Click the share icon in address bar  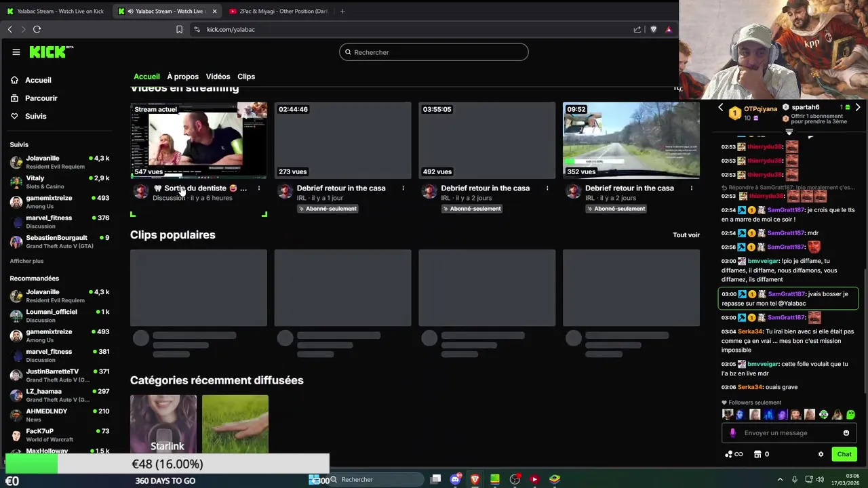(x=637, y=29)
